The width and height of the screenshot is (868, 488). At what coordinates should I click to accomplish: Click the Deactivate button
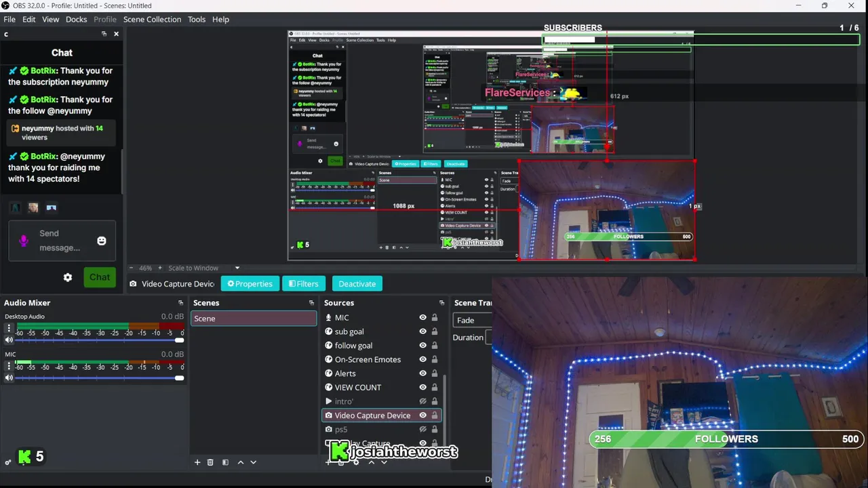[x=357, y=284]
